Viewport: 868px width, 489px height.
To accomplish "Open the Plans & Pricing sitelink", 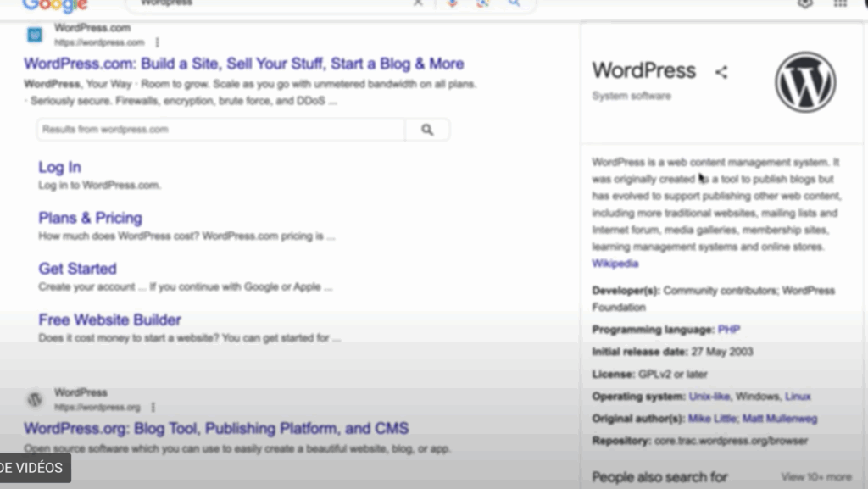I will (x=90, y=218).
